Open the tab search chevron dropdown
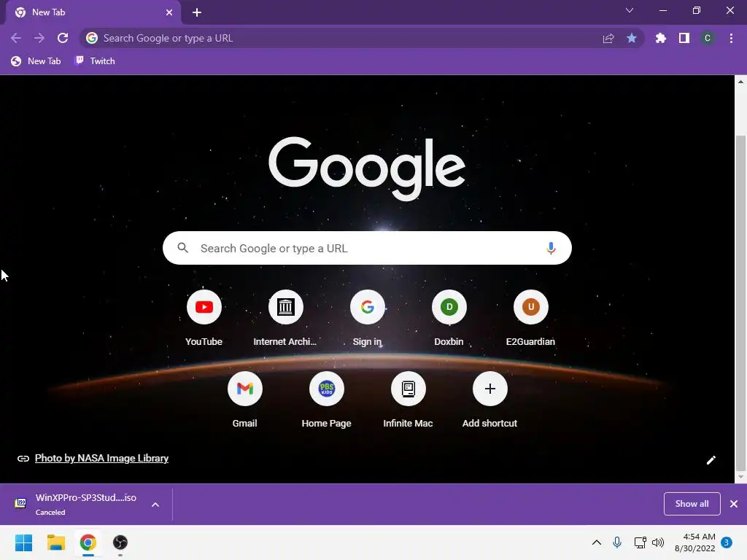Image resolution: width=747 pixels, height=560 pixels. (630, 10)
